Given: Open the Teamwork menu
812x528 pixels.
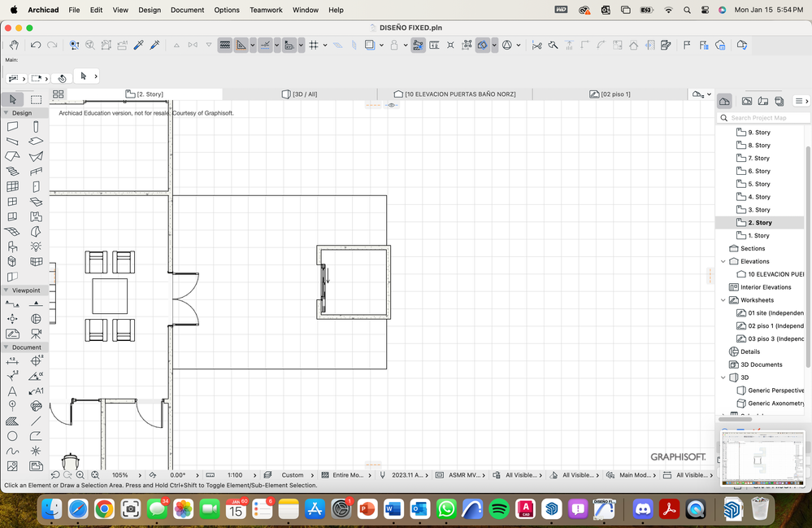Looking at the screenshot, I should pyautogui.click(x=266, y=10).
